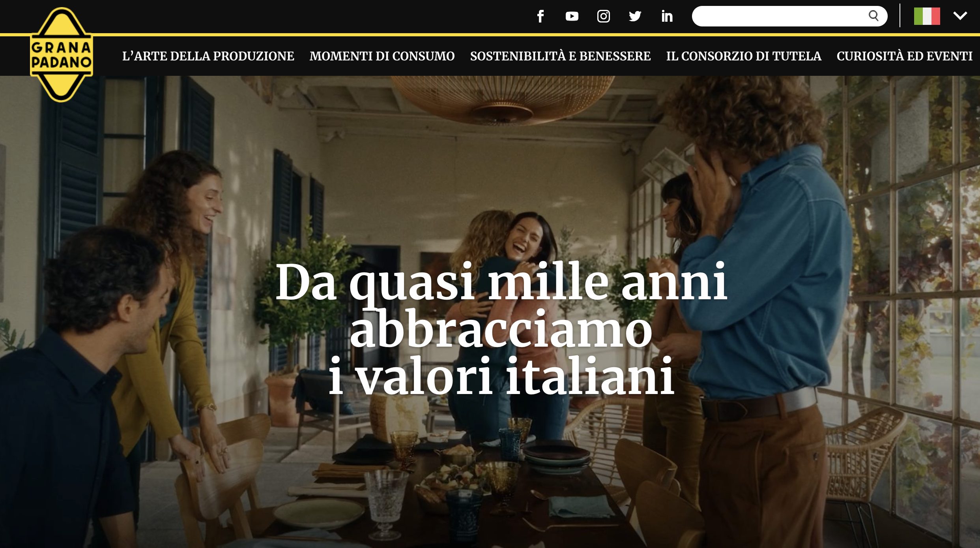Viewport: 980px width, 548px height.
Task: Open L'Arte della Produzione menu
Action: (x=208, y=56)
